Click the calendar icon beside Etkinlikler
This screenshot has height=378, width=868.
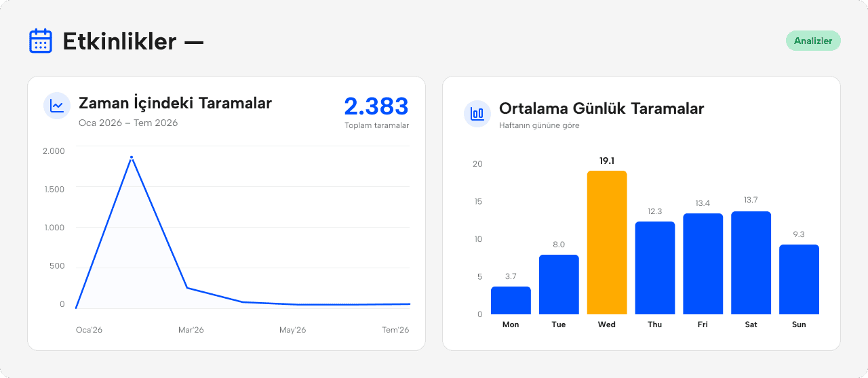(41, 41)
